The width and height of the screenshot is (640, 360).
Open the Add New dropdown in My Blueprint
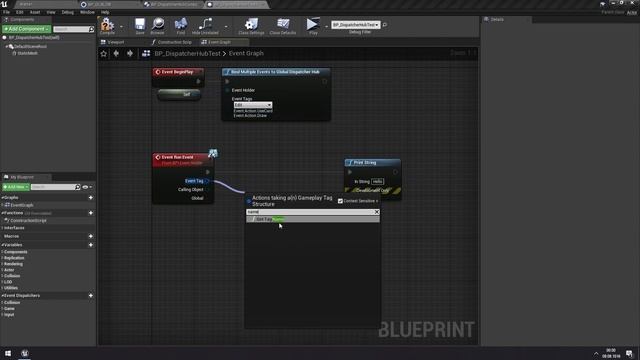click(x=16, y=187)
